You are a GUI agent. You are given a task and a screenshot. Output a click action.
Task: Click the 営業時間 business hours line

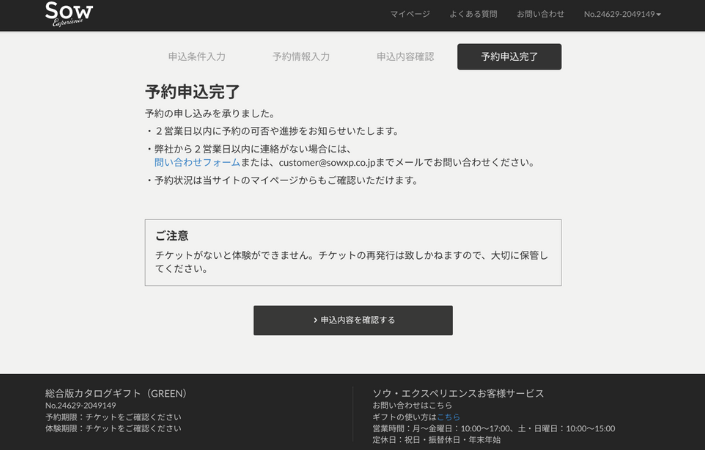pos(494,428)
